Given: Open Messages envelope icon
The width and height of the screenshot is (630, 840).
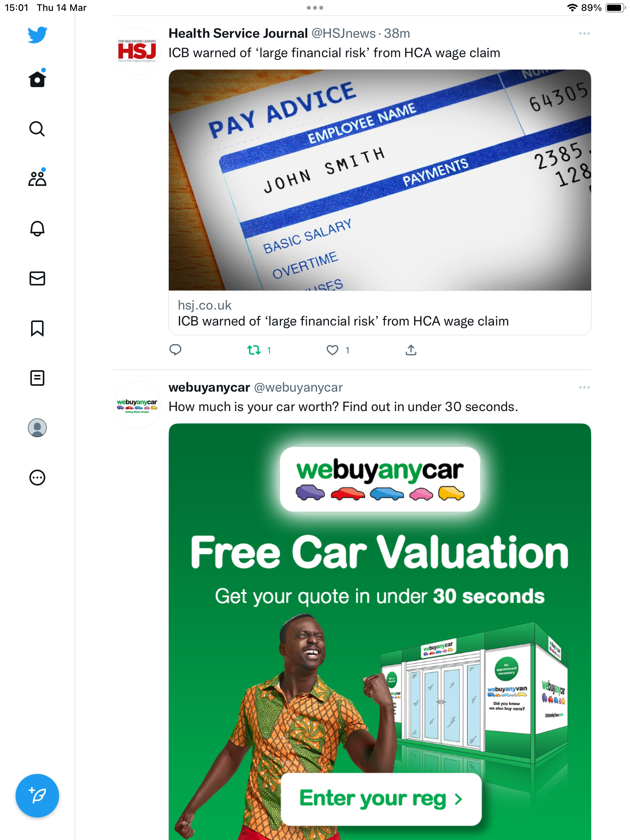Looking at the screenshot, I should (37, 278).
